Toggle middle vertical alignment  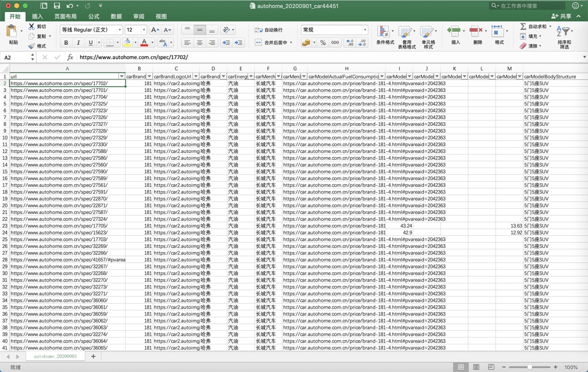pos(199,30)
